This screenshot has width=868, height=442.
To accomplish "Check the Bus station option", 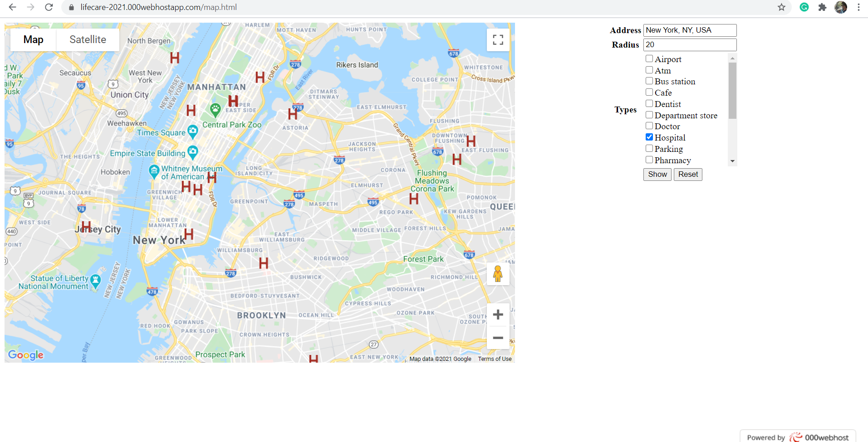I will [649, 81].
